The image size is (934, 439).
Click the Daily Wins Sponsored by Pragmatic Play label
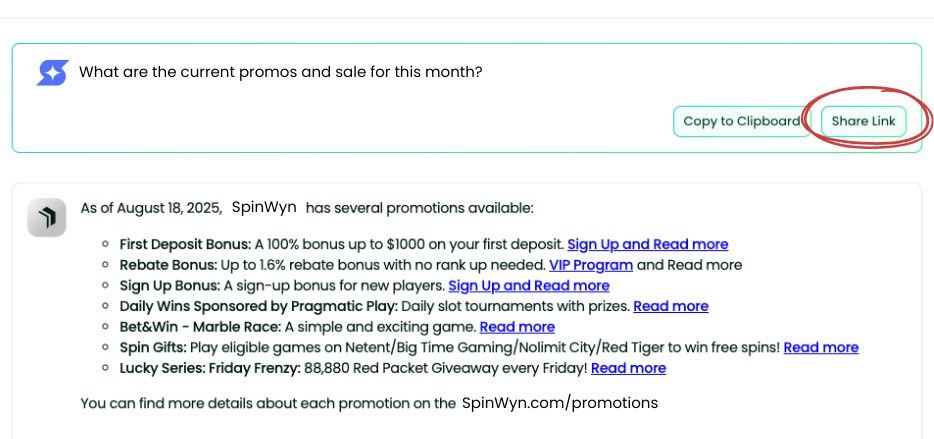[x=258, y=306]
